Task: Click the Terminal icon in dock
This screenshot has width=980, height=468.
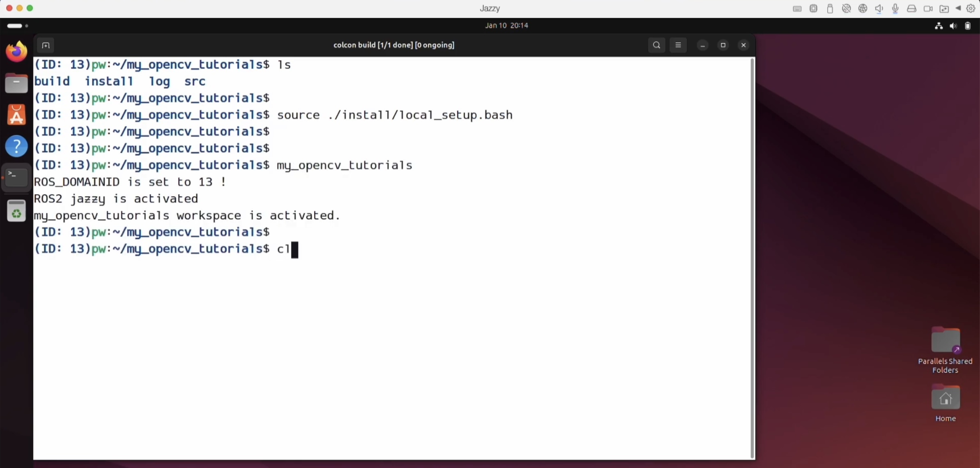Action: pyautogui.click(x=16, y=178)
